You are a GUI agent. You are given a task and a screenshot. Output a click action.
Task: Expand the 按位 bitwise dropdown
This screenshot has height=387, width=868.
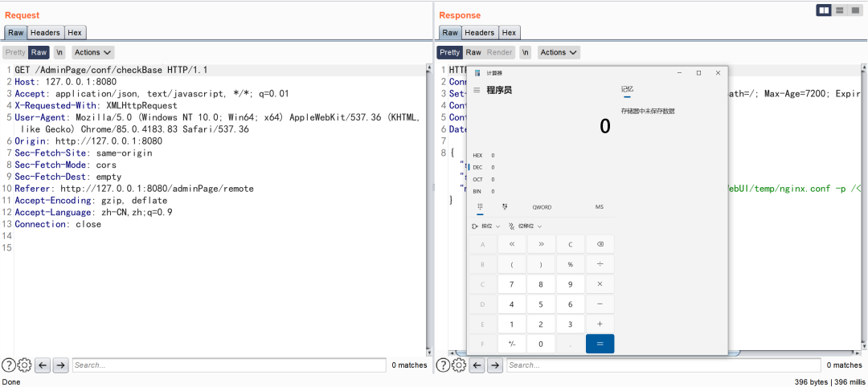click(486, 226)
